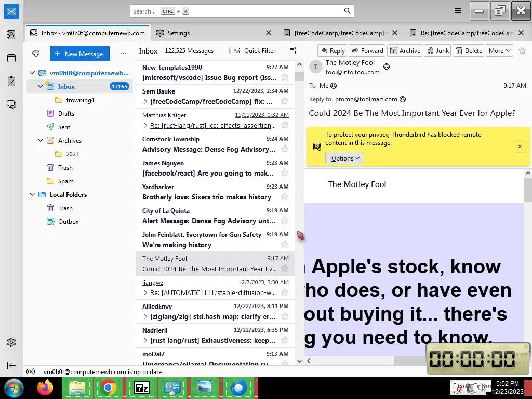Open message list display options icon
The height and width of the screenshot is (399, 532).
point(293,50)
